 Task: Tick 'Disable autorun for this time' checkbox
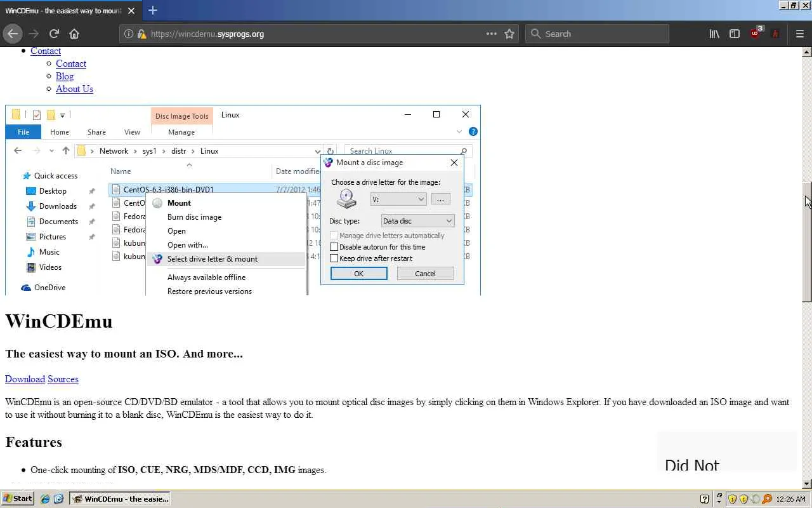(x=334, y=247)
